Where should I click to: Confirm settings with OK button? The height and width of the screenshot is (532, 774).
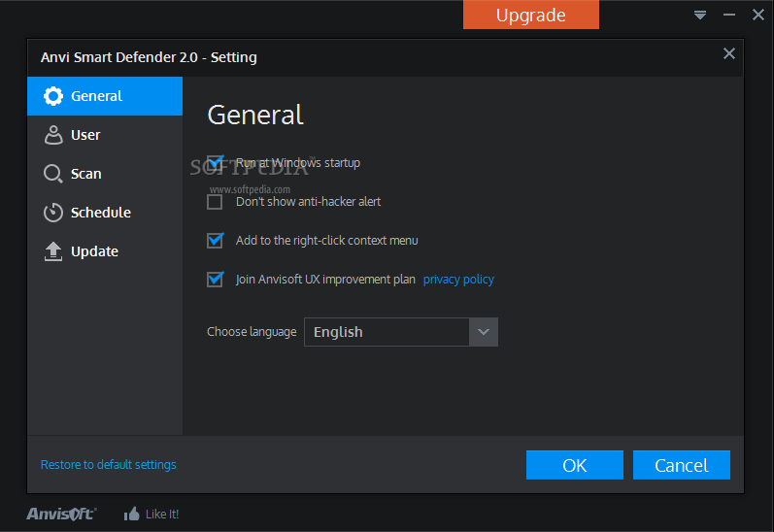(x=575, y=465)
